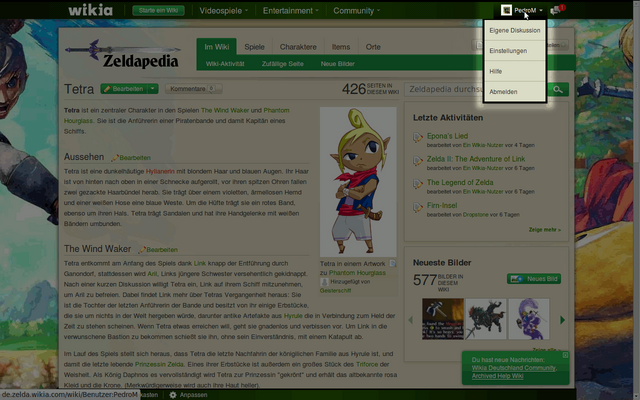Open Epona's Lied activity link
Viewport: 640px width, 400px height.
pyautogui.click(x=447, y=136)
